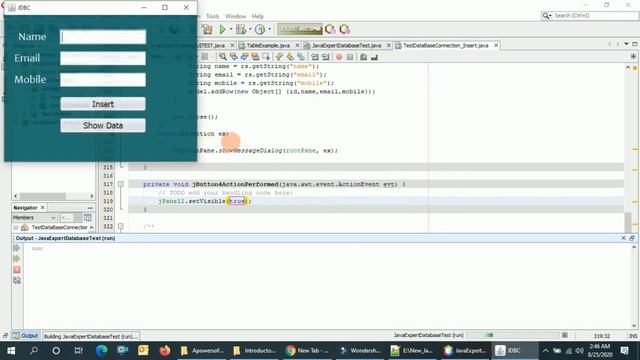
Task: Minimize the Navigator panel
Action: pyautogui.click(x=90, y=208)
